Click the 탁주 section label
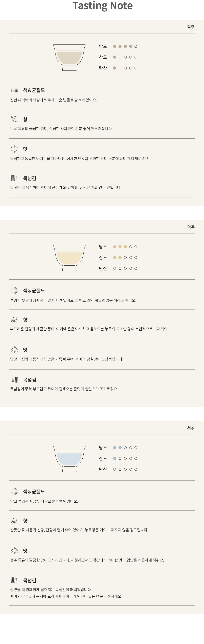 (191, 27)
